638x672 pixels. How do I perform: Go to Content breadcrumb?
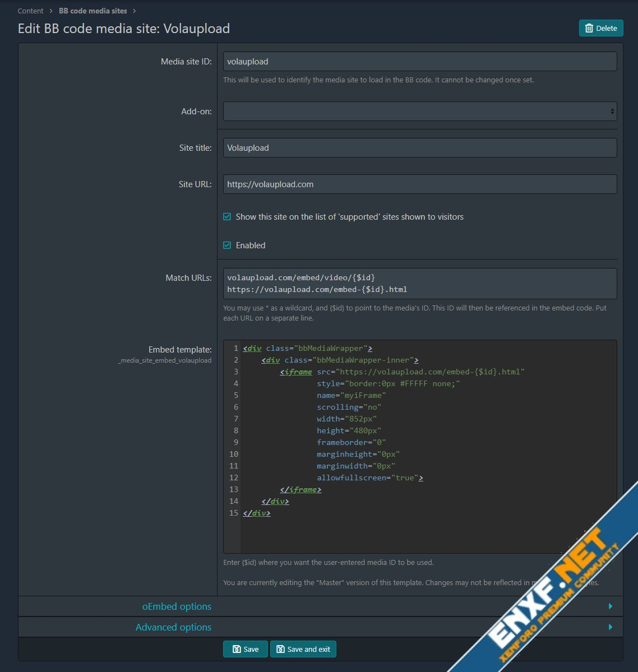30,11
